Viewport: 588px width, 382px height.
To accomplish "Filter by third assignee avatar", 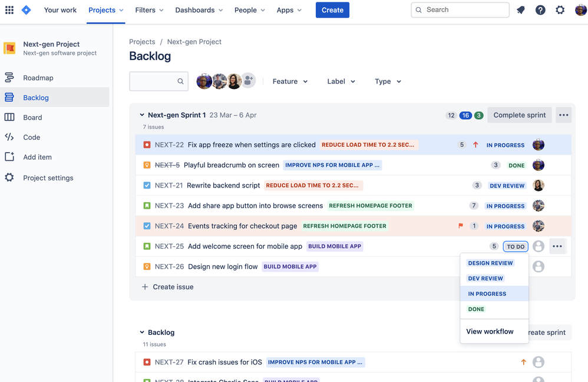I will (x=234, y=81).
